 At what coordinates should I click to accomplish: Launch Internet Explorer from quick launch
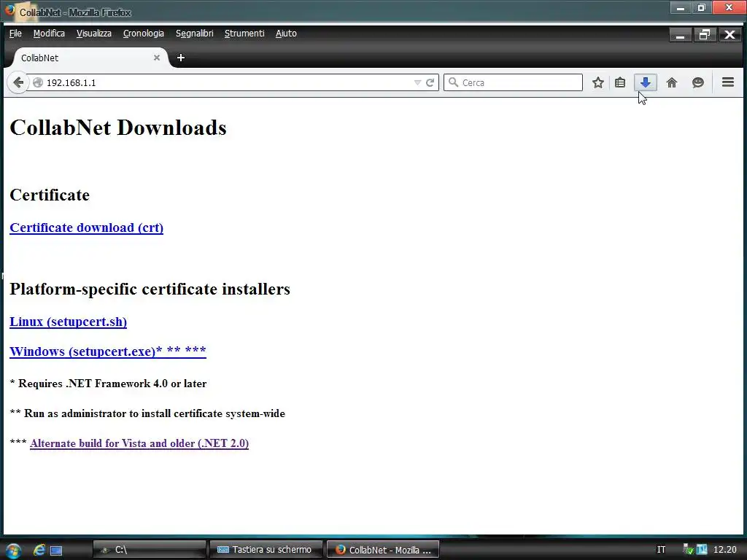click(x=39, y=550)
